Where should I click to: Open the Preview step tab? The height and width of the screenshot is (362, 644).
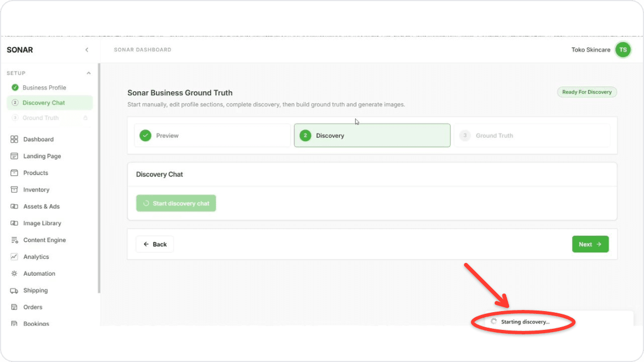click(212, 136)
